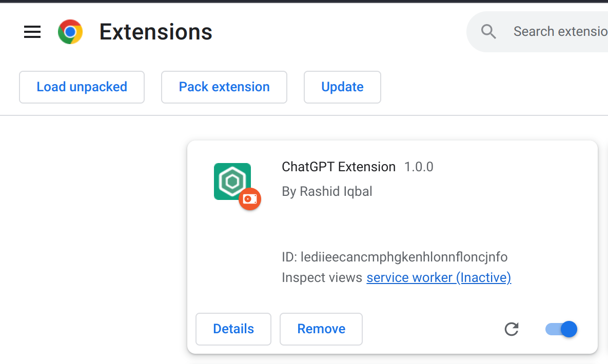Click the orange camera badge on the extension icon
Viewport: 608px width, 364px height.
click(250, 199)
